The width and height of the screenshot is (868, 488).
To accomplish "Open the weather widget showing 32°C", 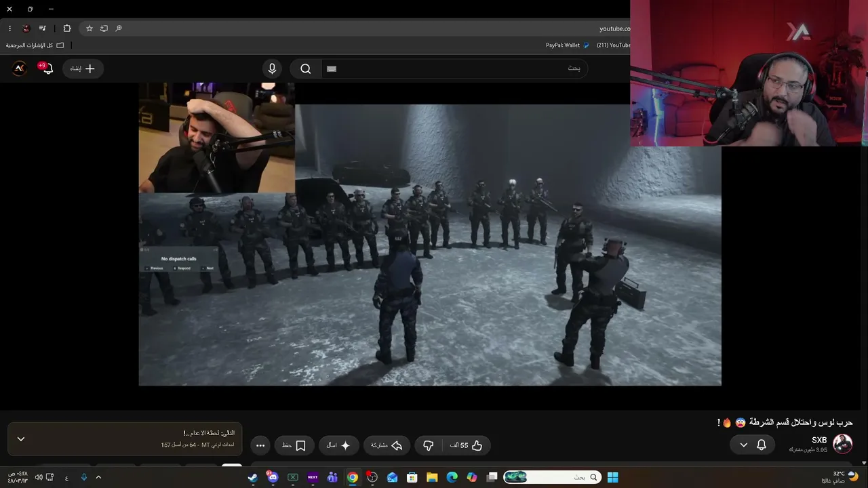I will 840,477.
